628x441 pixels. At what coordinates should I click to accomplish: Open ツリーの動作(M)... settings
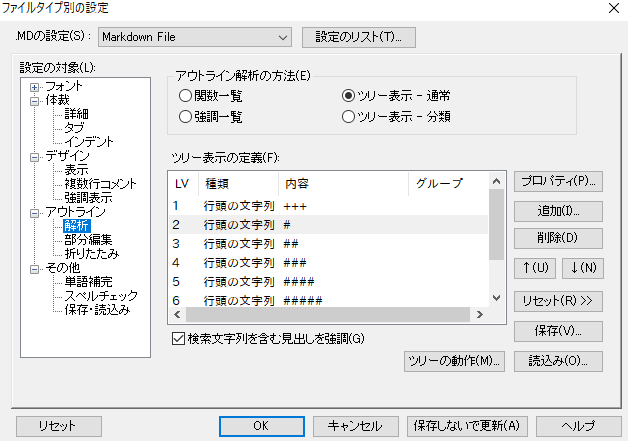(454, 361)
